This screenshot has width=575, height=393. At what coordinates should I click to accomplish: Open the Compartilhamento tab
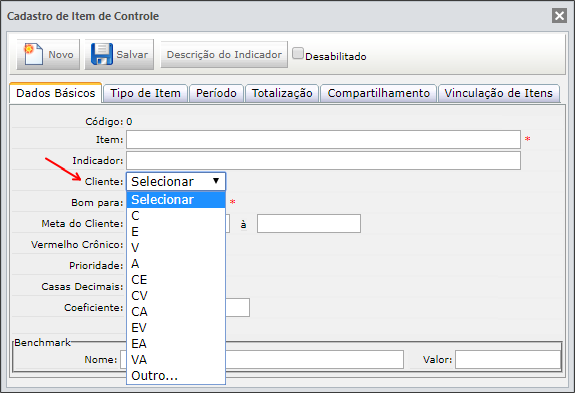click(378, 93)
